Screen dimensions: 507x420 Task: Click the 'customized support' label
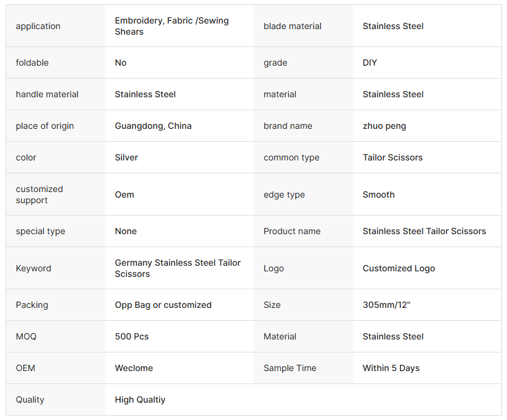click(x=39, y=195)
